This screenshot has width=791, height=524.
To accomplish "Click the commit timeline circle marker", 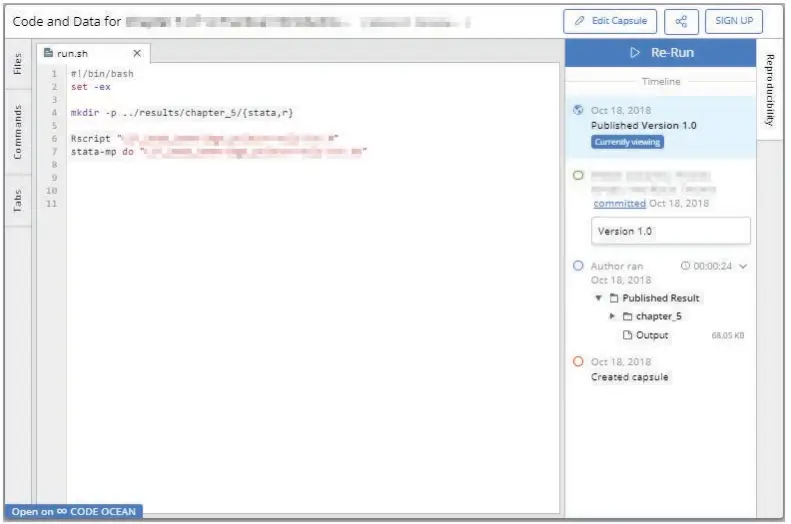I will (578, 176).
